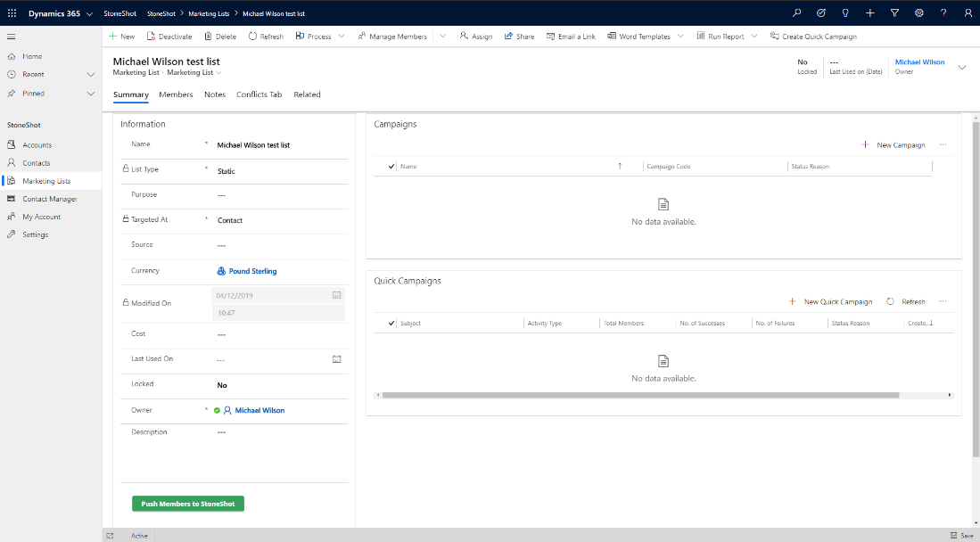Click Refresh in the command bar
The image size is (980, 542).
tap(267, 37)
